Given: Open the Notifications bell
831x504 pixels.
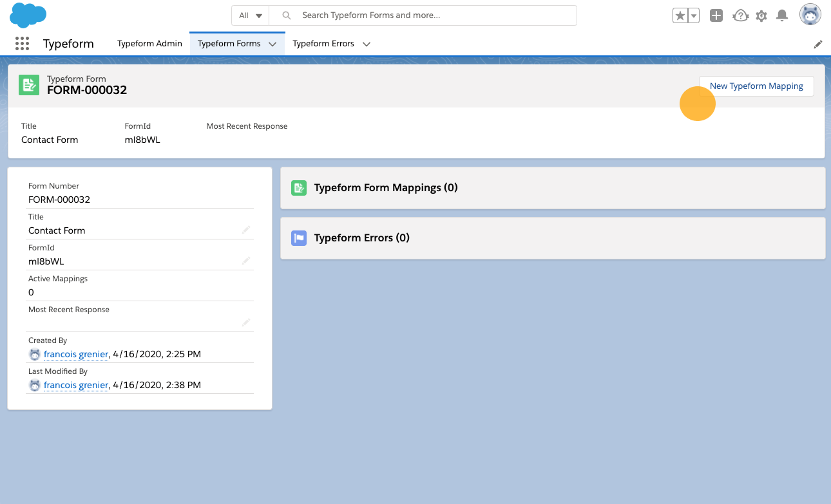Looking at the screenshot, I should [x=782, y=15].
